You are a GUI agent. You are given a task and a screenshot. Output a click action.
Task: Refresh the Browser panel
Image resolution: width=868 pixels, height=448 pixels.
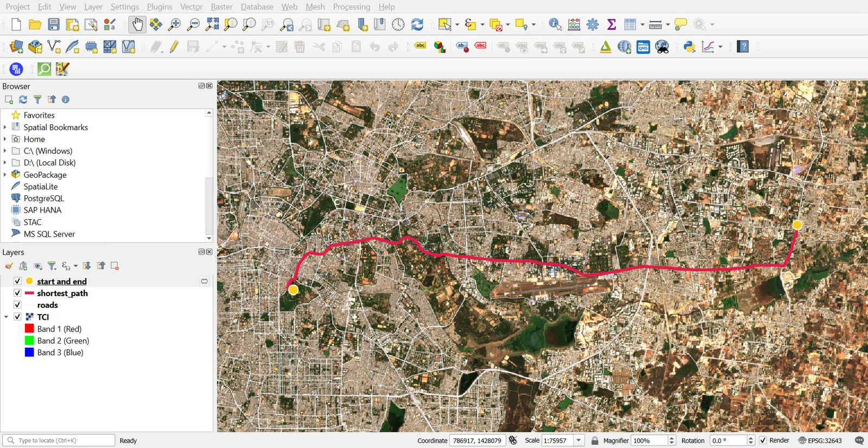tap(23, 99)
